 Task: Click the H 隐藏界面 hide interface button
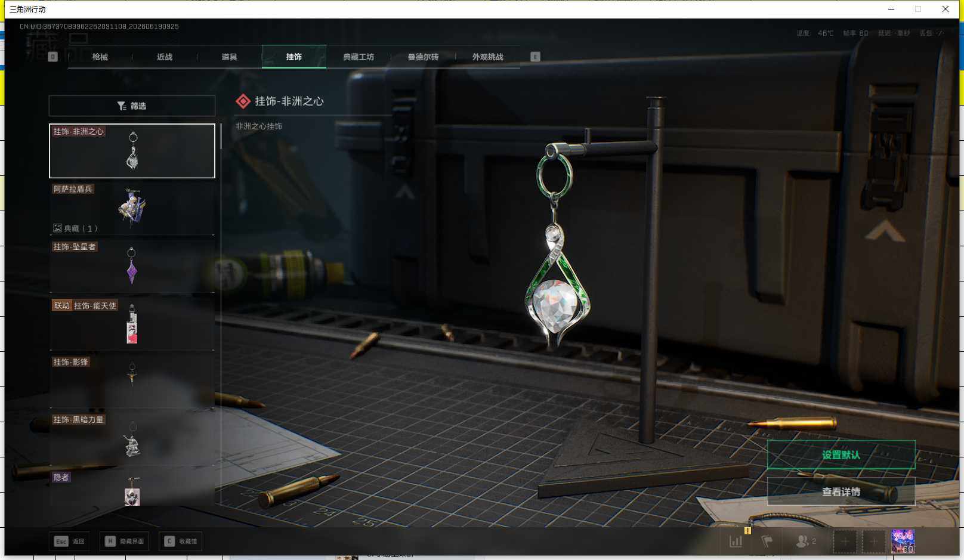pos(125,541)
